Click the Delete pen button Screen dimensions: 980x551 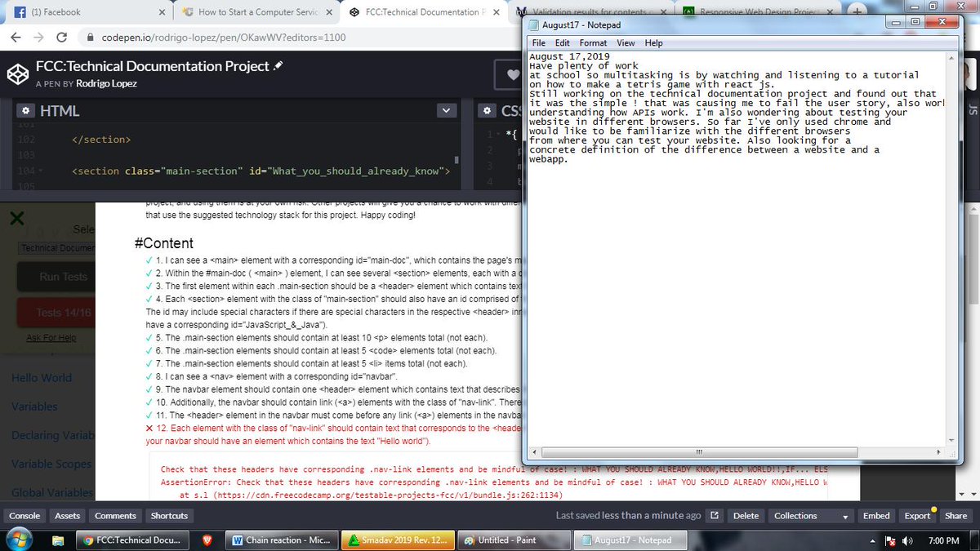tap(746, 516)
